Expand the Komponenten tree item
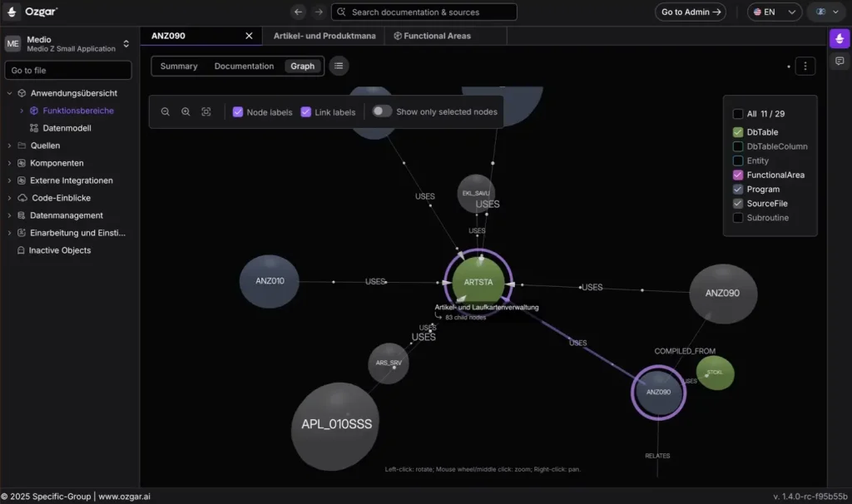 [x=9, y=163]
